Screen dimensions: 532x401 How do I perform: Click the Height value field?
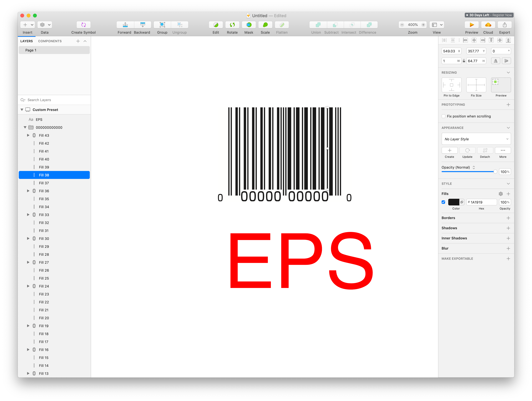[476, 61]
